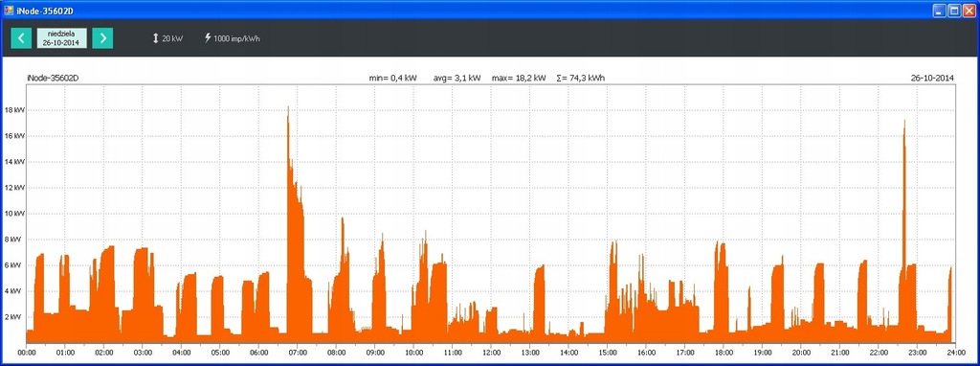
Task: Go to the next day with right arrow
Action: click(x=102, y=38)
